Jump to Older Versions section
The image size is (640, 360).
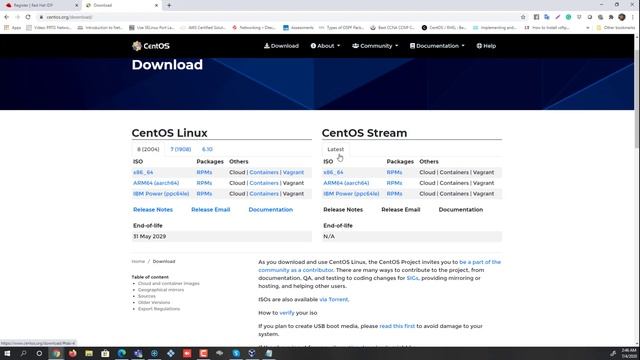[x=154, y=302]
